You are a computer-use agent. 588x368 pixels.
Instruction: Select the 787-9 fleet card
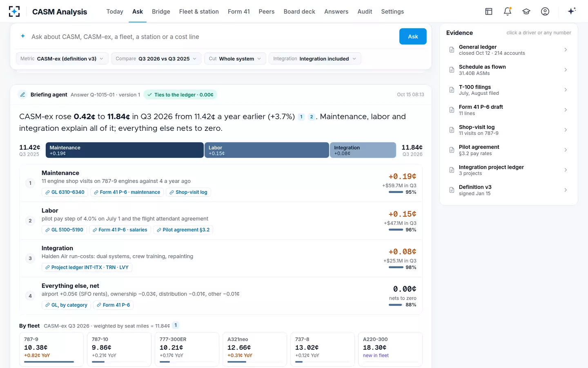point(51,350)
